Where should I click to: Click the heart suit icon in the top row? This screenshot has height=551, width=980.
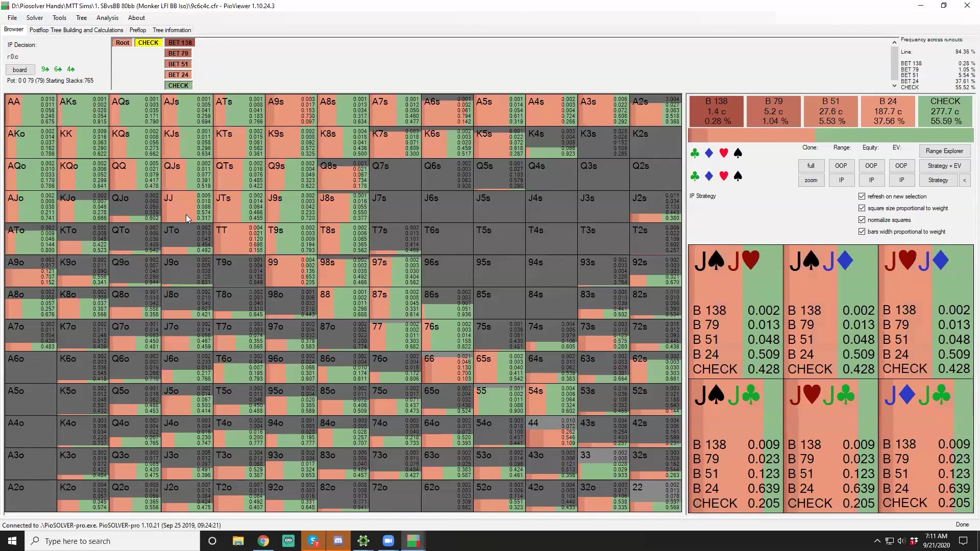tap(723, 153)
